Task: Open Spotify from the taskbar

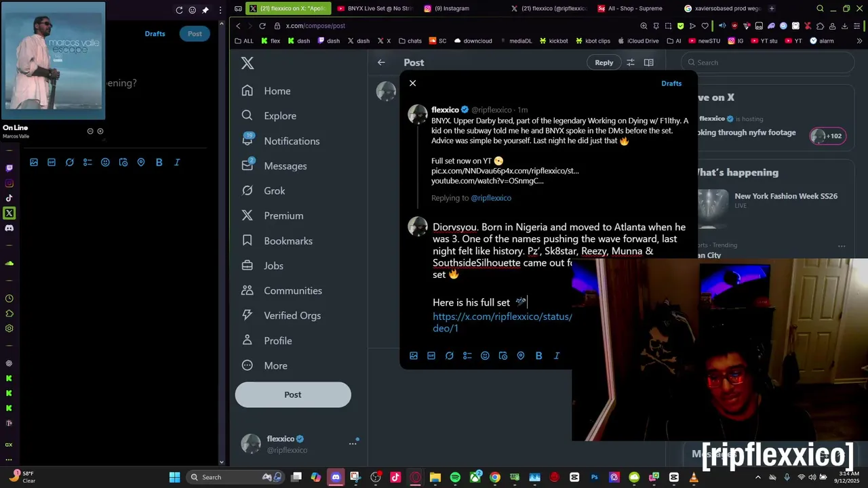Action: pos(455,477)
